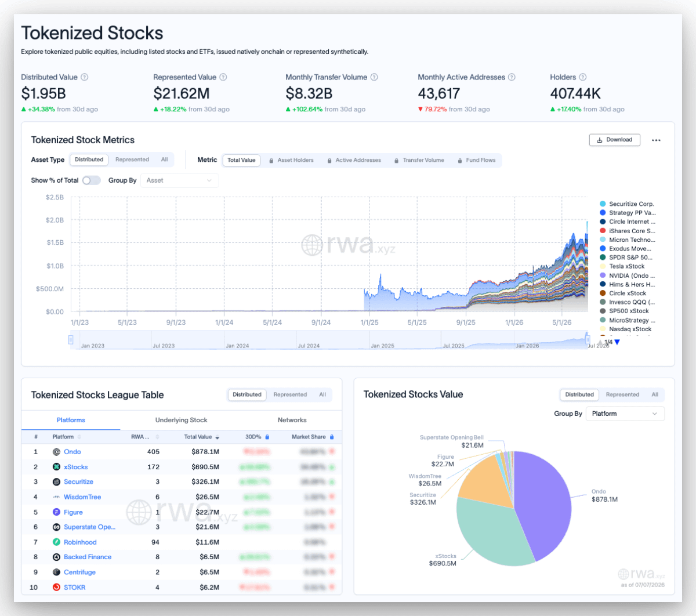Screen dimensions: 696x616
Task: Click the Centrifuge platform logo icon
Action: click(56, 572)
